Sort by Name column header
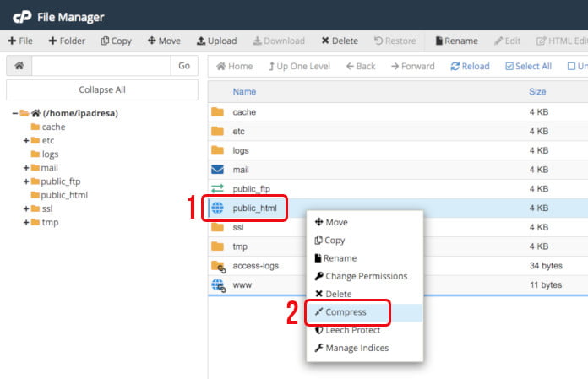The width and height of the screenshot is (588, 379). pos(244,92)
